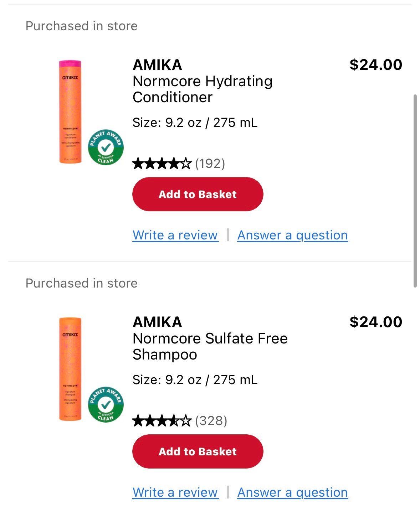Add Normcore Hydrating Conditioner to basket
The image size is (420, 517).
click(x=198, y=194)
